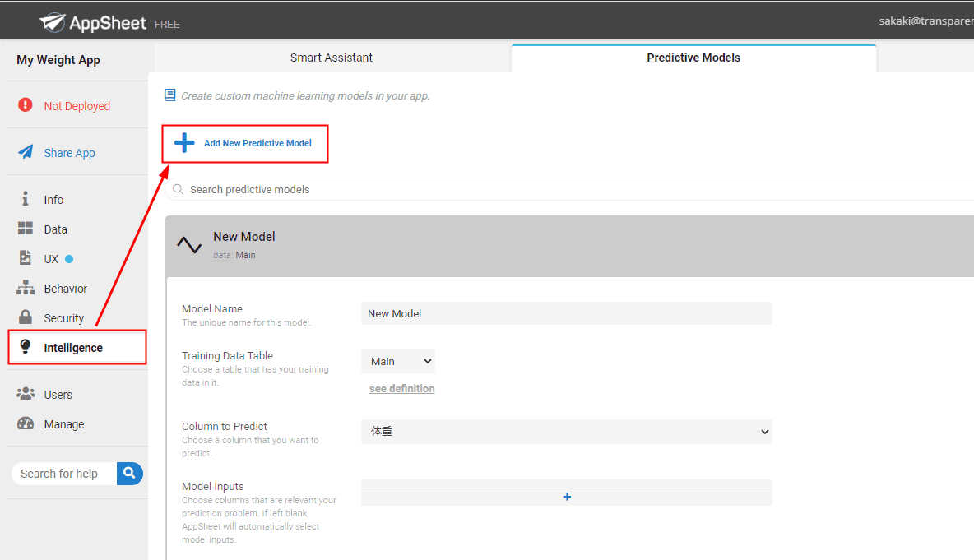Go to the UX section
The image size is (974, 560).
(51, 259)
